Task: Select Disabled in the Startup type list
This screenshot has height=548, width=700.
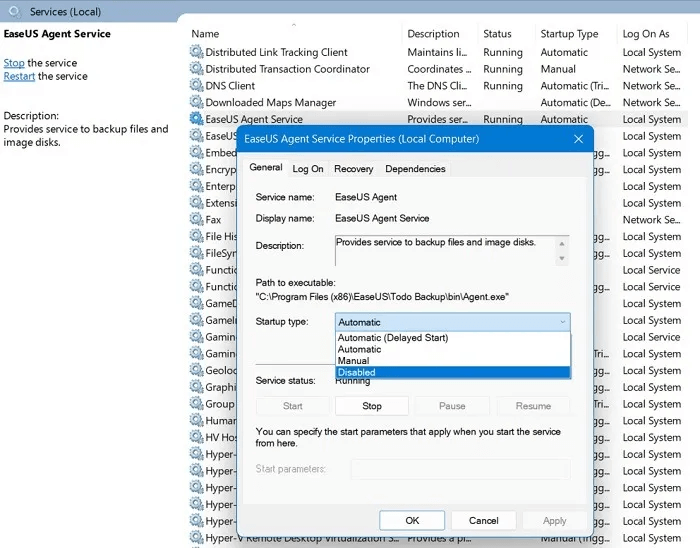Action: (357, 372)
